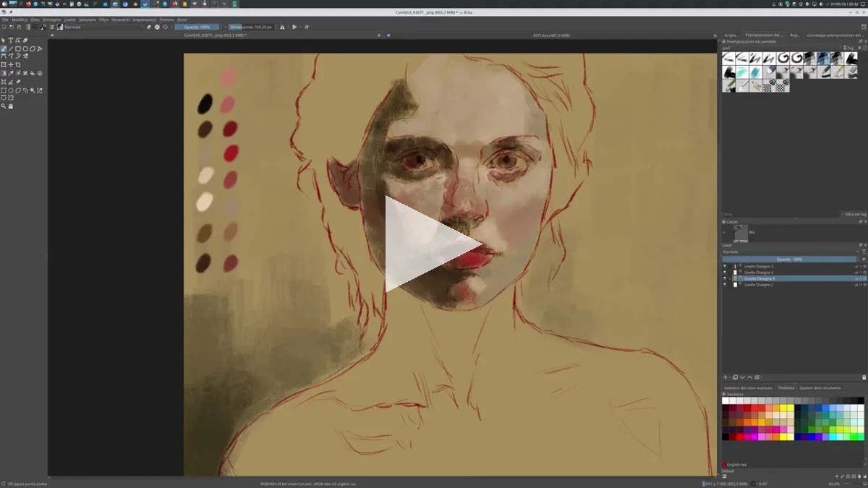This screenshot has height=488, width=868.
Task: Switch to the Opzioni dello strumento tab
Action: 820,388
